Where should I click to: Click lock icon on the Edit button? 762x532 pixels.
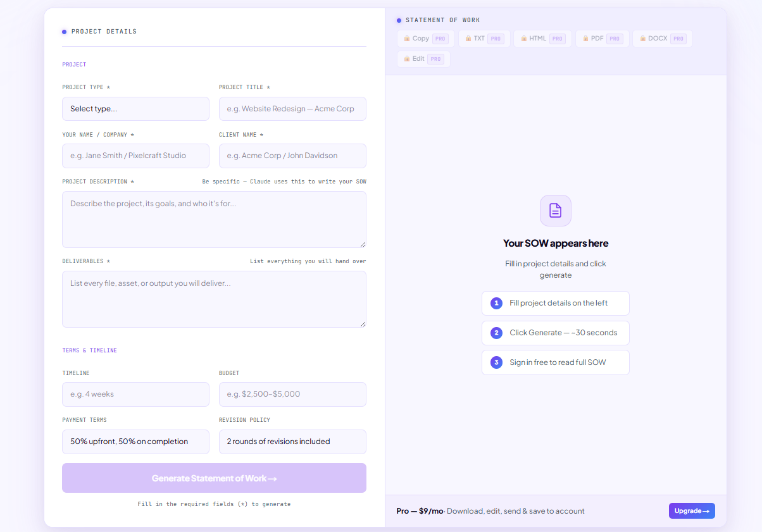[407, 59]
